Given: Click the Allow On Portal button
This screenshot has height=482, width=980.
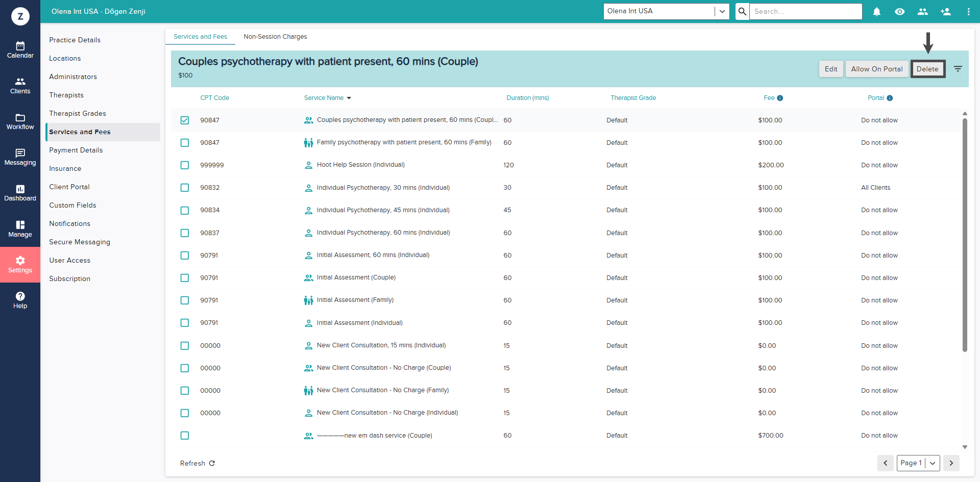Looking at the screenshot, I should pyautogui.click(x=876, y=69).
